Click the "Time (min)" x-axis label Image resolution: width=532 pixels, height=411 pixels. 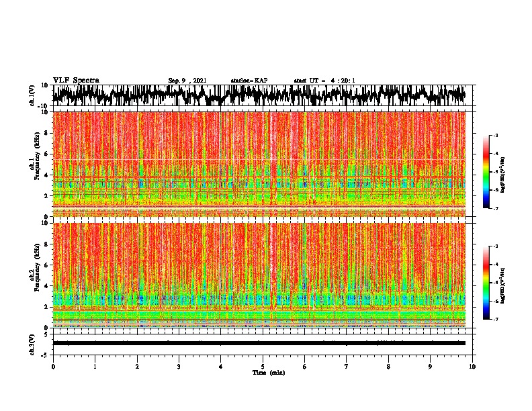[x=269, y=373]
